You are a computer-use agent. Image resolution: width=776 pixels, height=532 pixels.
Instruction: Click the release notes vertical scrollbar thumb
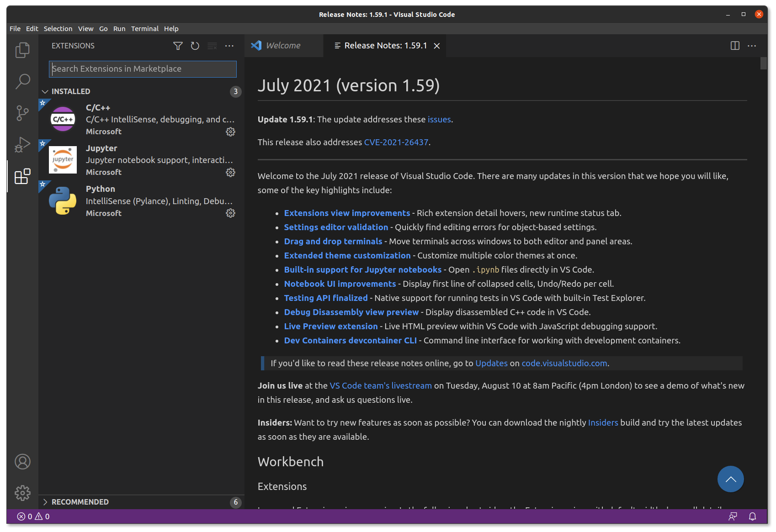(x=764, y=63)
